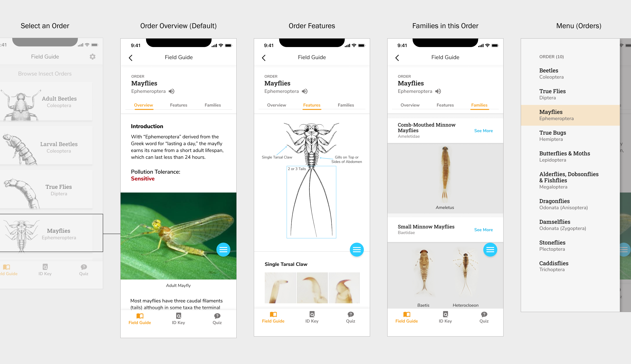Open blue hamburger menu on Order Features screen
631x364 pixels.
click(x=357, y=249)
